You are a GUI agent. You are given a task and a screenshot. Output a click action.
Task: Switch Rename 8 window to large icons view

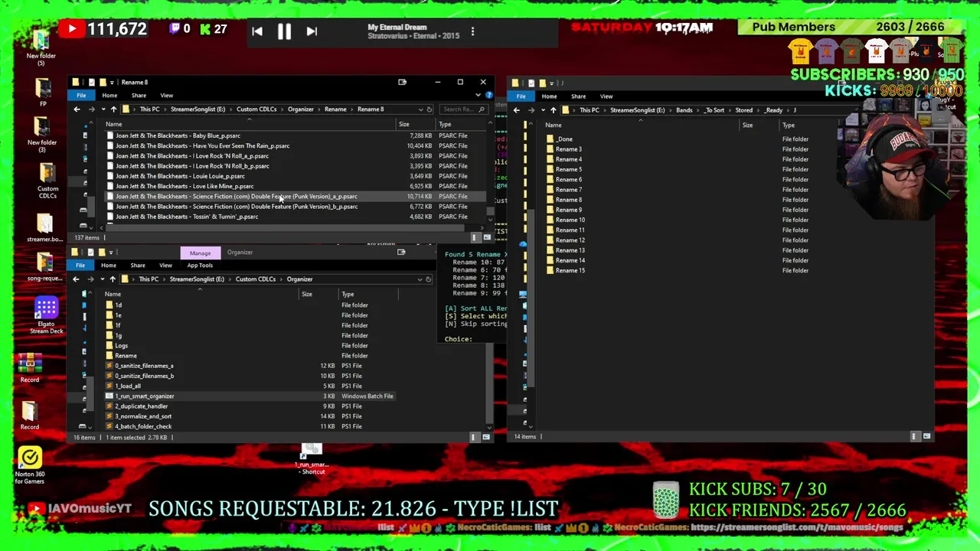[x=486, y=238]
